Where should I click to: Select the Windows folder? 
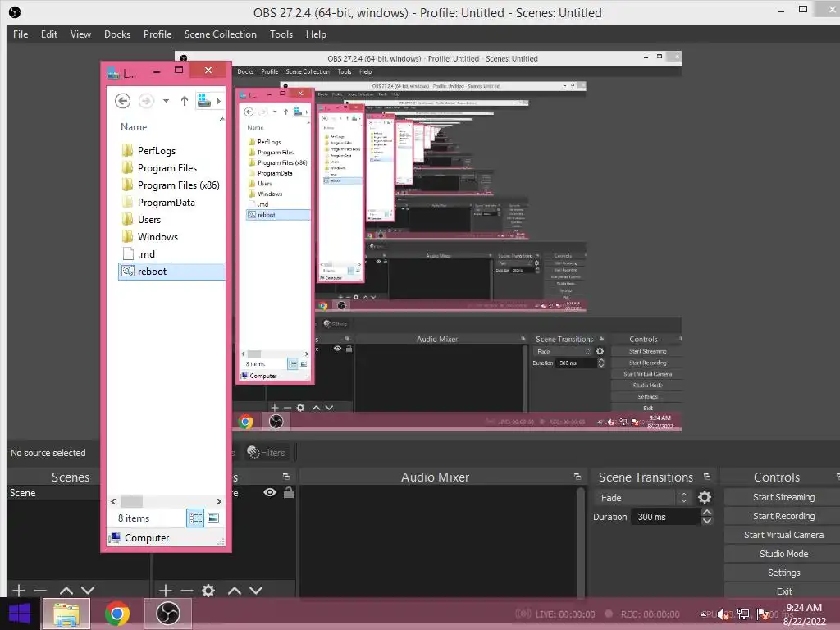[x=157, y=237]
